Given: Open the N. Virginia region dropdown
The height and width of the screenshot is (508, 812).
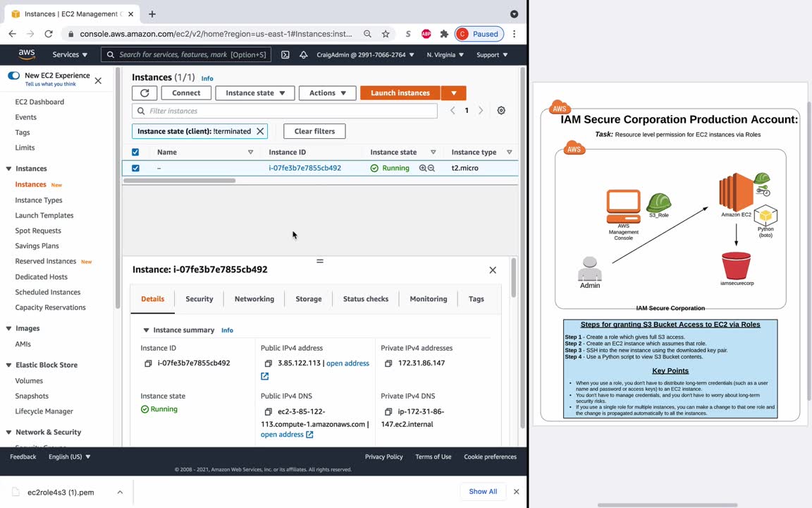Looking at the screenshot, I should [445, 54].
